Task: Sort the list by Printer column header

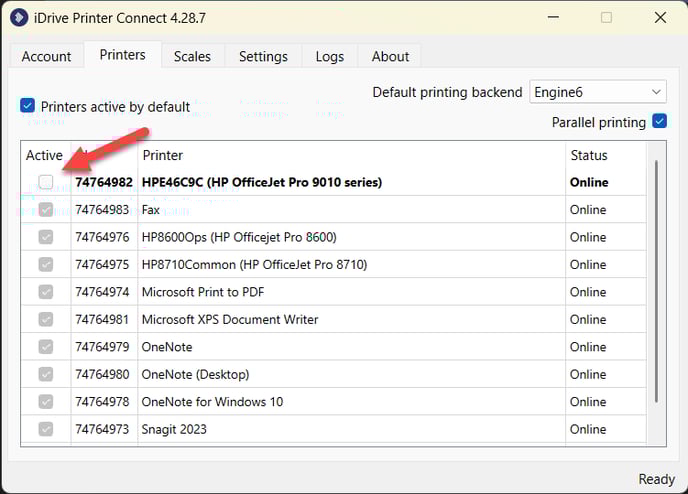Action: (350, 155)
